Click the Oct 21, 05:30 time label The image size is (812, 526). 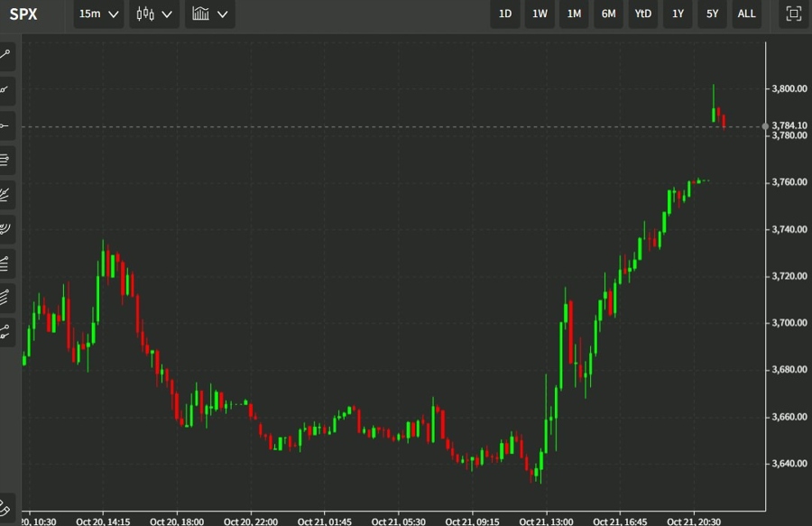(x=398, y=521)
